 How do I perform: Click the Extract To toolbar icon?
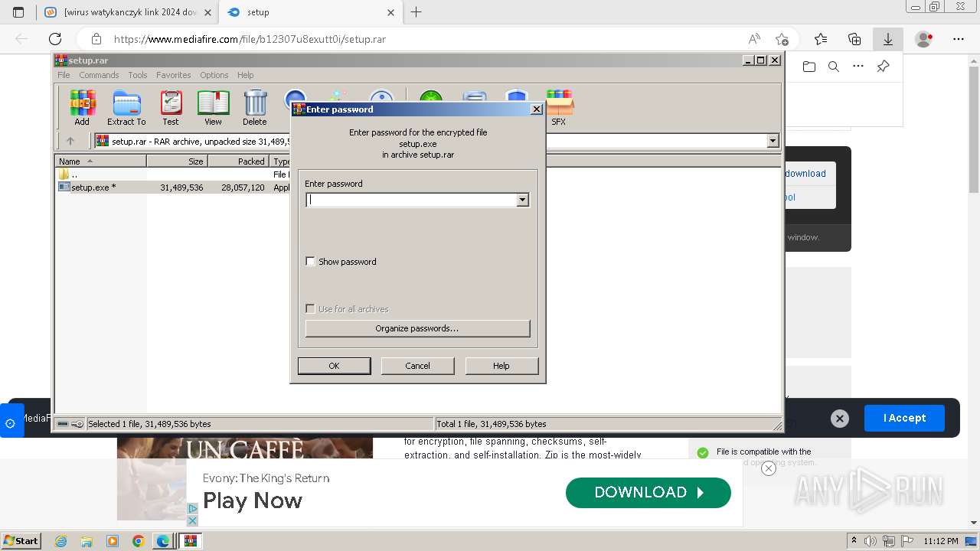click(126, 107)
